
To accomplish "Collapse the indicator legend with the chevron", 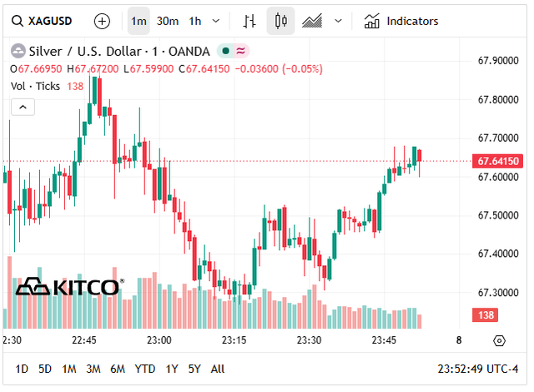I will click(x=23, y=108).
